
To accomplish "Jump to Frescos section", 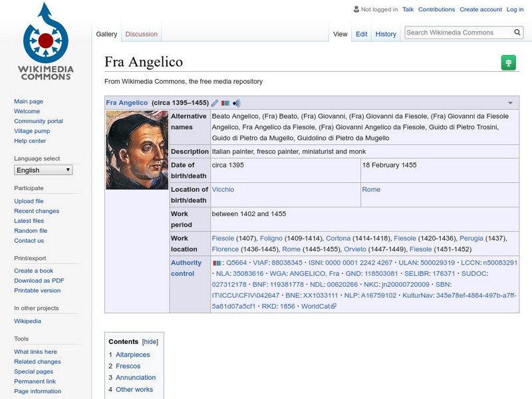I will point(128,366).
